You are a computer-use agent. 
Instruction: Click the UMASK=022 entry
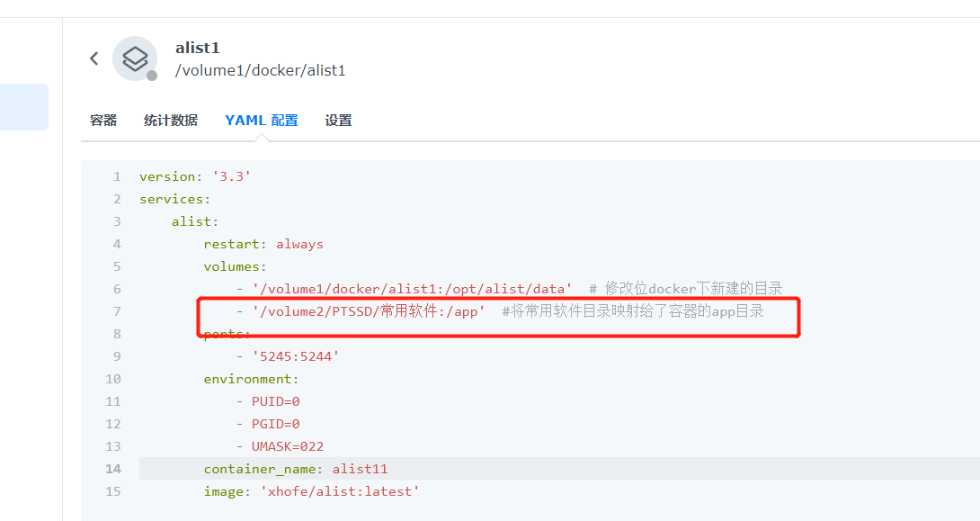[288, 446]
